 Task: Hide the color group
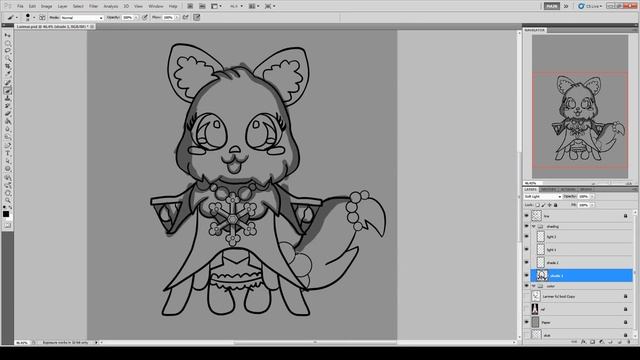[x=527, y=286]
